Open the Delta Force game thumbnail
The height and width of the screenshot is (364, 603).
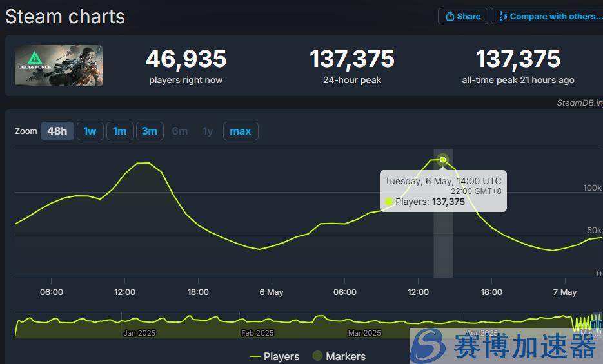tap(59, 66)
